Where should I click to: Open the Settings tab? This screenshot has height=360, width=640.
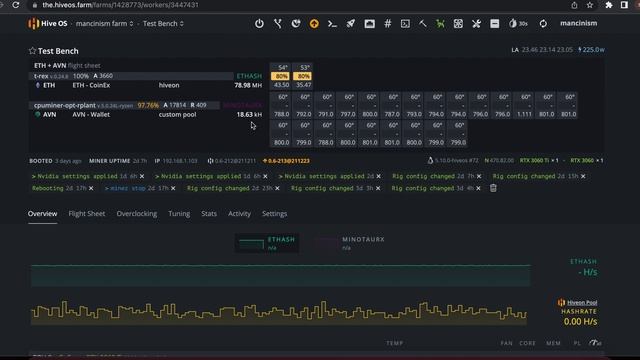pos(274,213)
